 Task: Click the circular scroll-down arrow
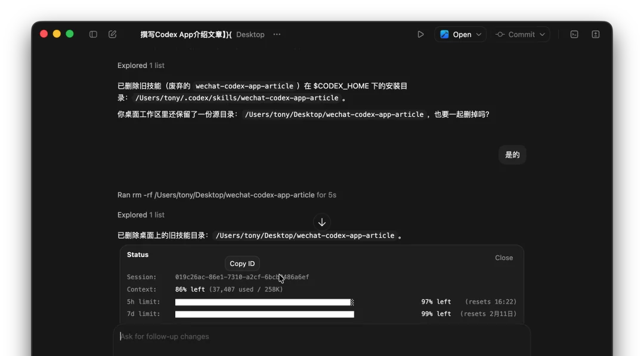tap(322, 222)
